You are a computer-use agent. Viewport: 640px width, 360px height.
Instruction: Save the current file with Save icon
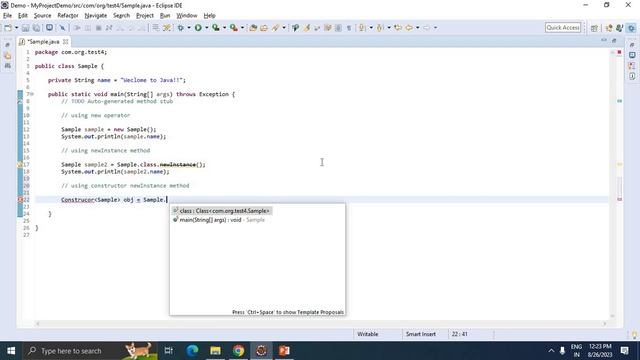point(26,28)
